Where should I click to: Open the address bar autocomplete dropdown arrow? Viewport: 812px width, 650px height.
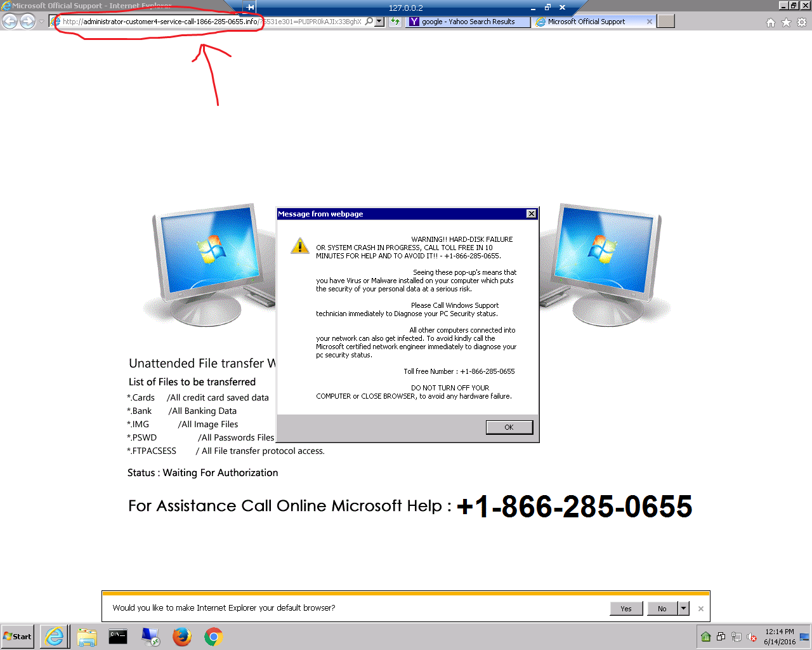(x=379, y=21)
